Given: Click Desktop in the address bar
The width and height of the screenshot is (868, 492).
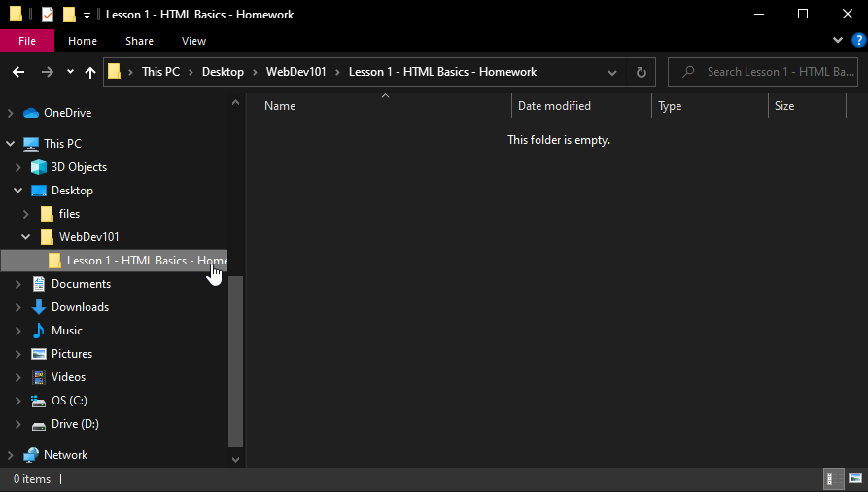Looking at the screenshot, I should (223, 72).
